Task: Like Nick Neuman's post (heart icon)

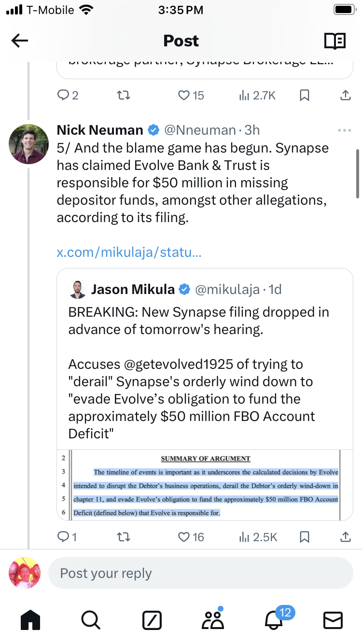Action: pyautogui.click(x=184, y=536)
